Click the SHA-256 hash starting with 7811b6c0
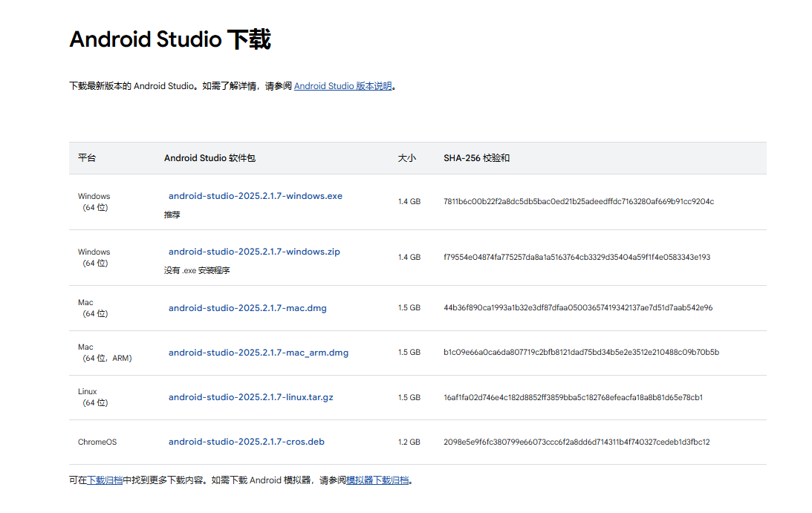This screenshot has width=812, height=513. click(579, 201)
